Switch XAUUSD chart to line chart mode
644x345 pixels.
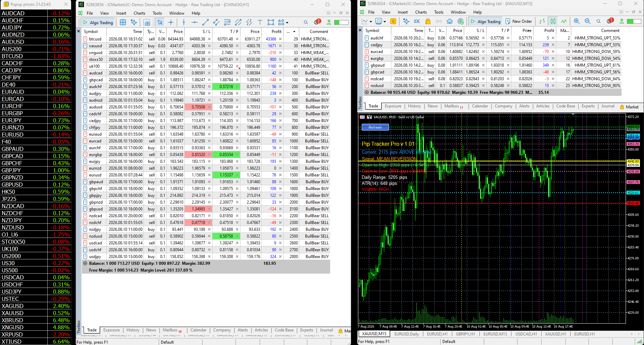(x=564, y=21)
